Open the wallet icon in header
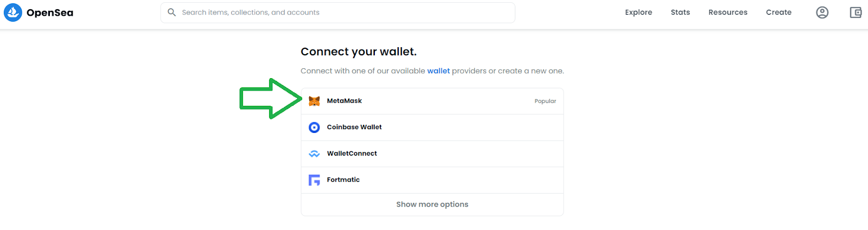Image resolution: width=868 pixels, height=230 pixels. pyautogui.click(x=856, y=12)
